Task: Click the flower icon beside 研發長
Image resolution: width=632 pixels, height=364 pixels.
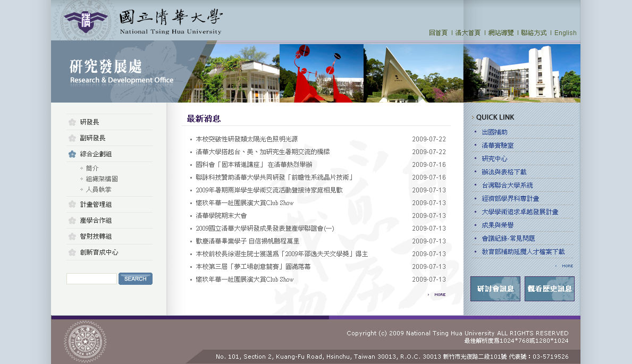Action: [72, 122]
